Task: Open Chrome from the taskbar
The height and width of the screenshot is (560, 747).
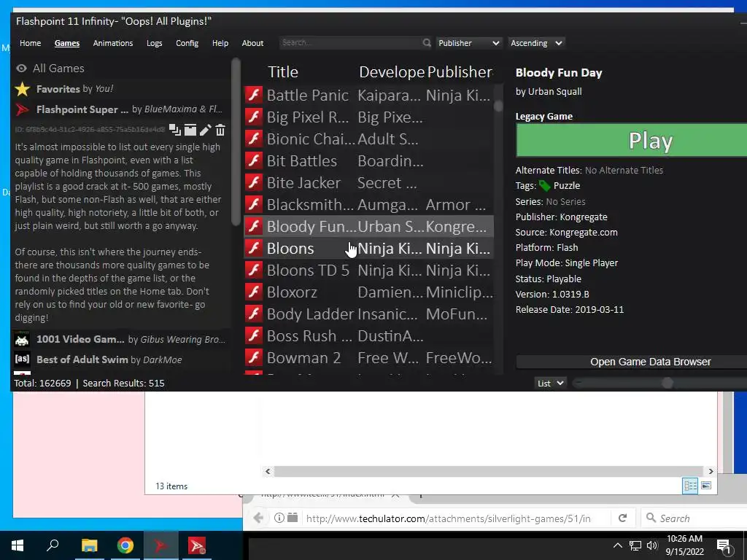Action: click(x=125, y=545)
